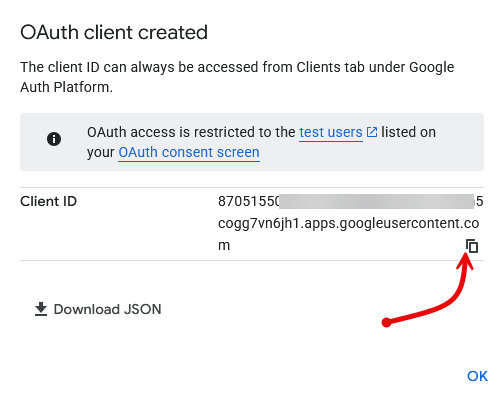Click the client ID Clients tab description text
The width and height of the screenshot is (500, 396).
(x=237, y=77)
